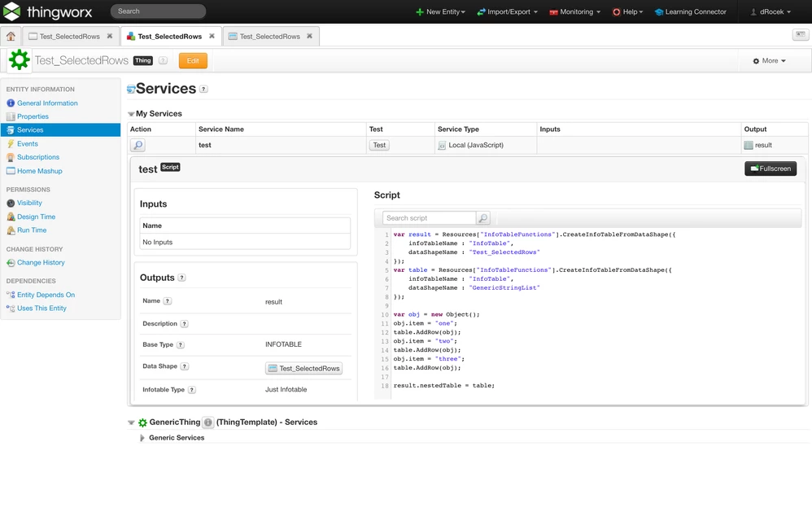Expand the Generic Services group
This screenshot has height=508, width=812.
tap(142, 438)
